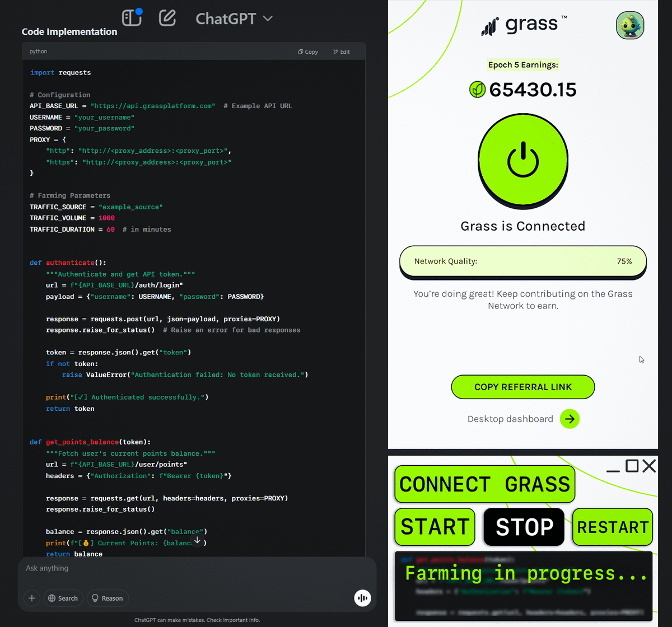Click the leaf points icon next to 65430.15
This screenshot has width=672, height=627.
(477, 90)
